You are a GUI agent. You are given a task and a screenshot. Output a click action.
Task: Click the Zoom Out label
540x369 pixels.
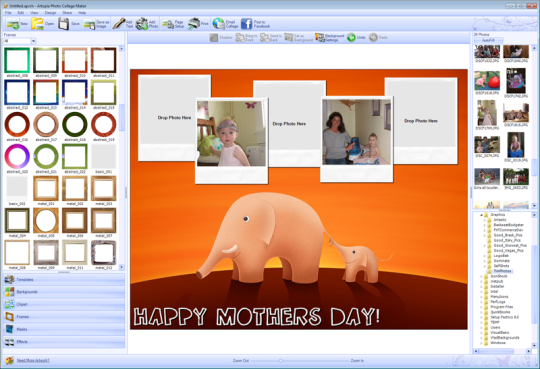(241, 361)
